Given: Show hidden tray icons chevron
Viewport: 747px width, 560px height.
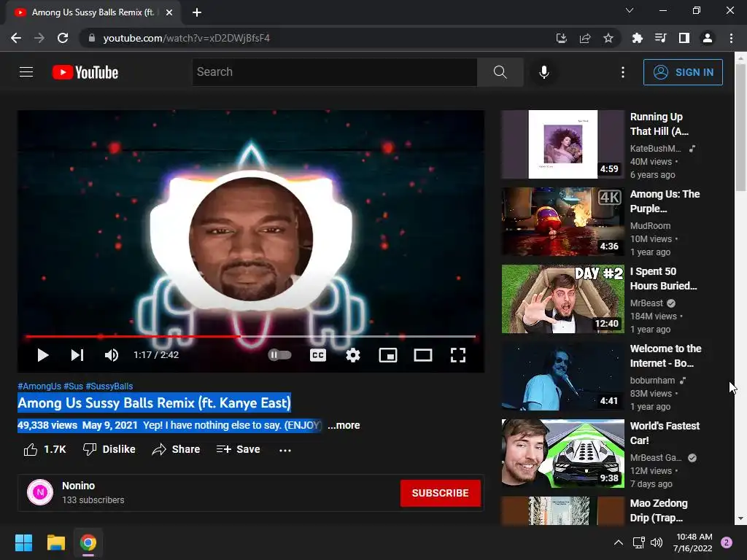Looking at the screenshot, I should pyautogui.click(x=619, y=542).
